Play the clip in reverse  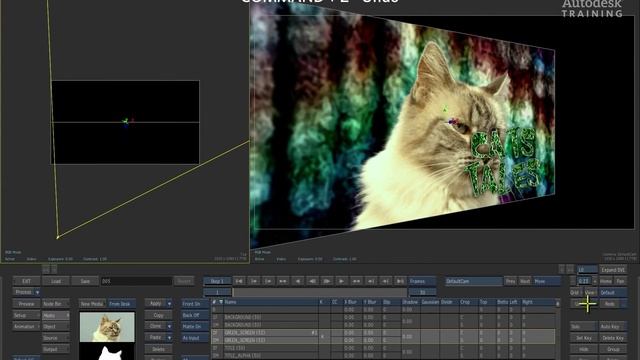click(298, 281)
